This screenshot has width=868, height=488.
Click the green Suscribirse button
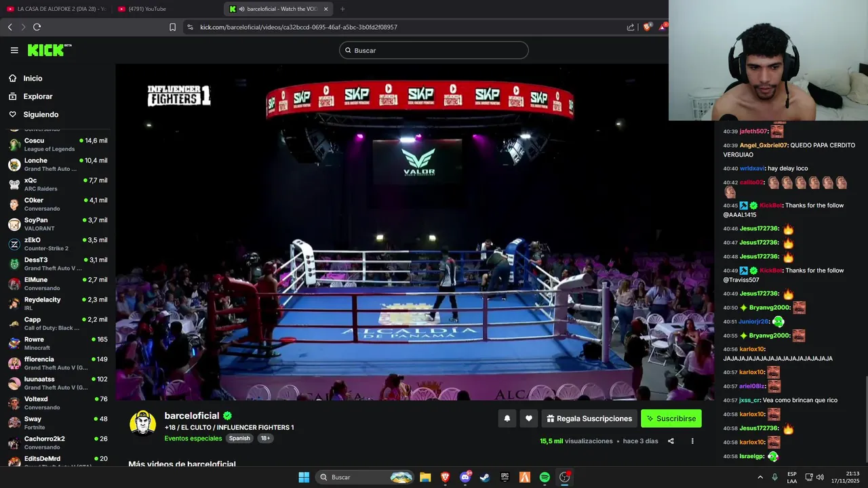(x=671, y=419)
